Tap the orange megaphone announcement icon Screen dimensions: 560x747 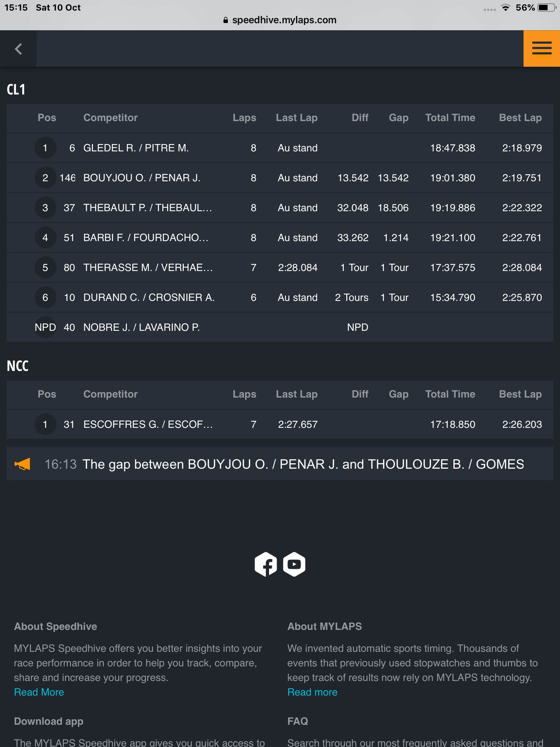click(22, 464)
